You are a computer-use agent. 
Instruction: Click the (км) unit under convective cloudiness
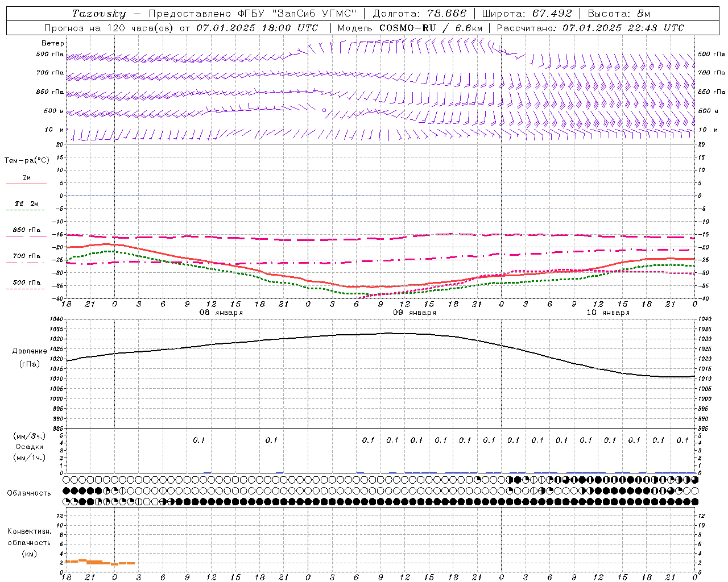(x=29, y=554)
